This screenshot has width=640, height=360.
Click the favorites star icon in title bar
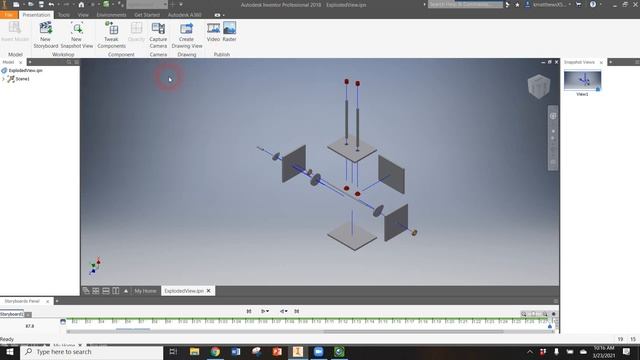[517, 4]
